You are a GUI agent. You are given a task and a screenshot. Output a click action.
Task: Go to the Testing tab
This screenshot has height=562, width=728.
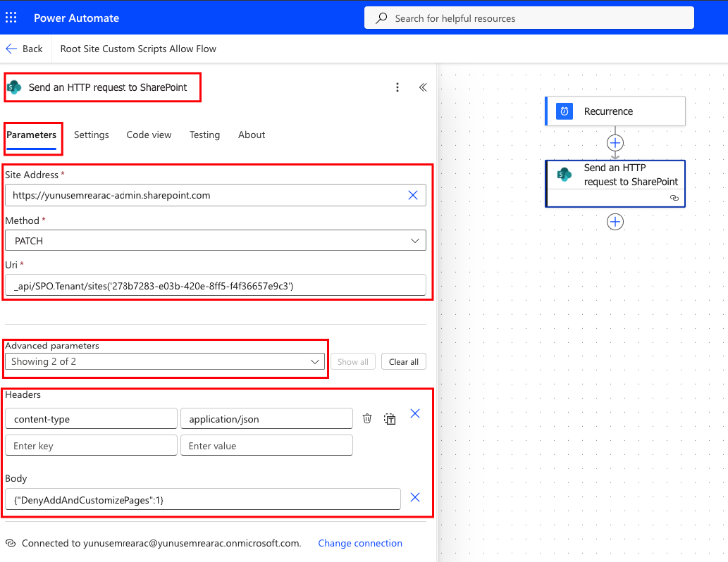[204, 135]
